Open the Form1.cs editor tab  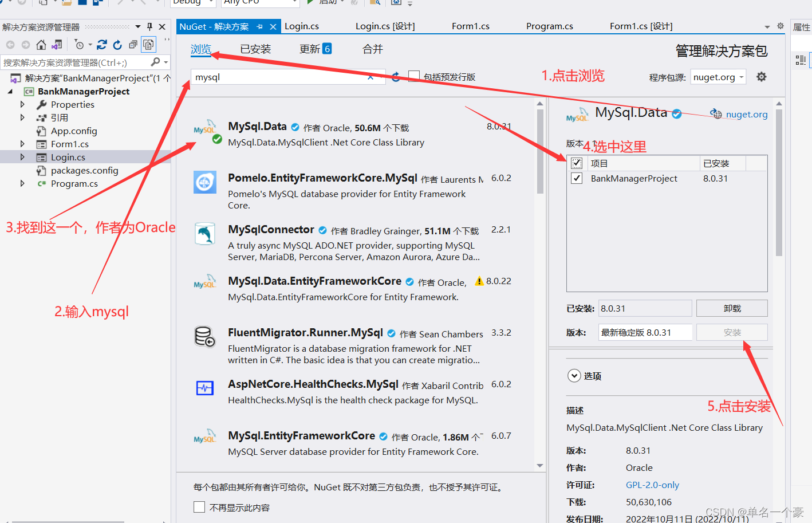471,26
